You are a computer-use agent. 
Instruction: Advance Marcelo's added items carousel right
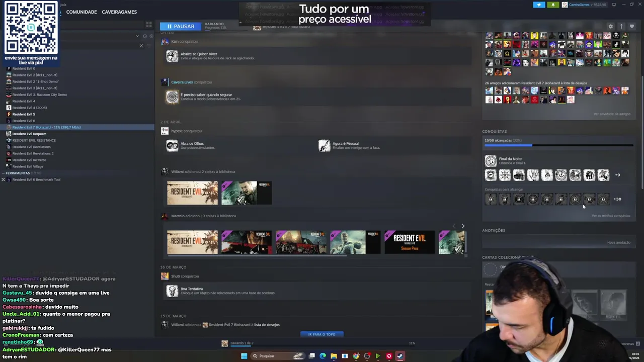(463, 226)
